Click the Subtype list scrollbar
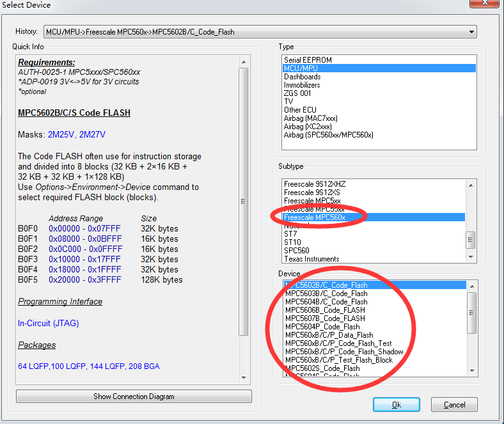 [x=471, y=240]
